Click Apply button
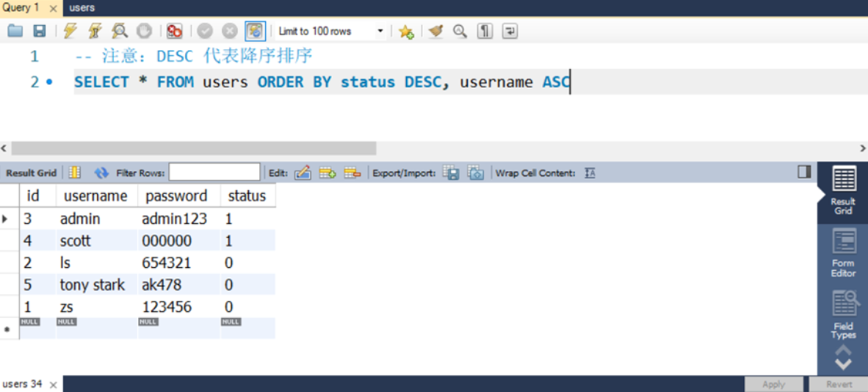Screen dimensions: 868x392 click(773, 384)
